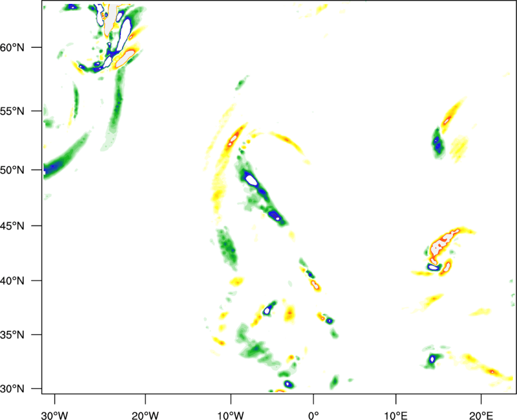This screenshot has height=420, width=517.
Task: Click the 10°W longitude label
Action: (x=231, y=415)
